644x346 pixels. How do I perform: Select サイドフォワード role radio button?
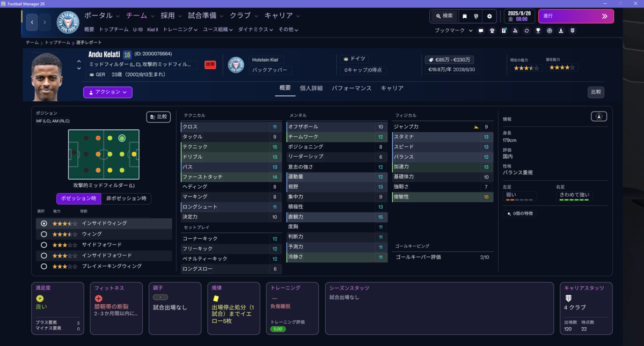[x=44, y=245]
